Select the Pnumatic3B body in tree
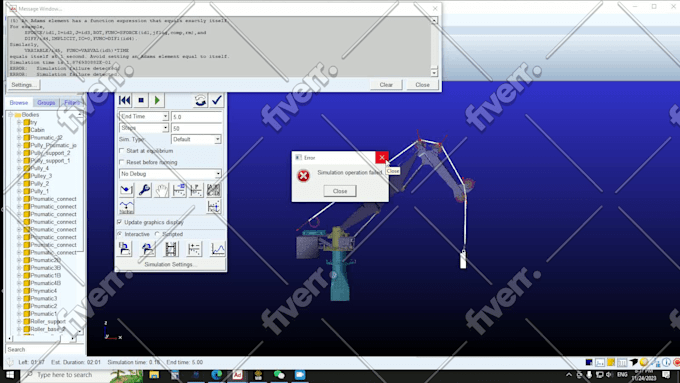Screen dimensions: 680x383 [46, 268]
